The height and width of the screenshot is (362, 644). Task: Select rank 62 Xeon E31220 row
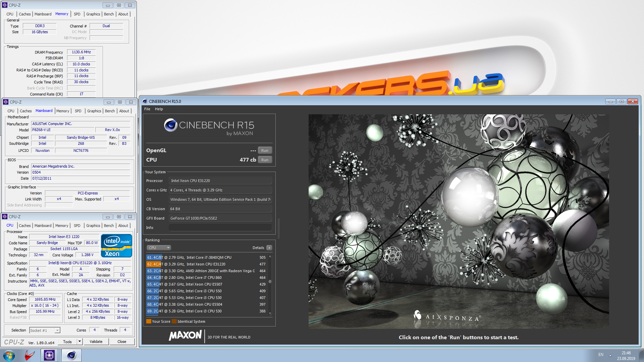[206, 264]
